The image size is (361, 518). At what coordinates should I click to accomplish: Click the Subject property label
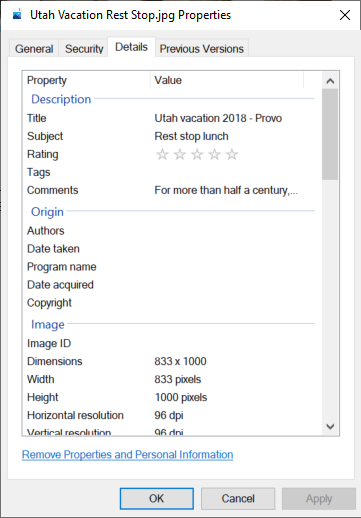(x=45, y=136)
